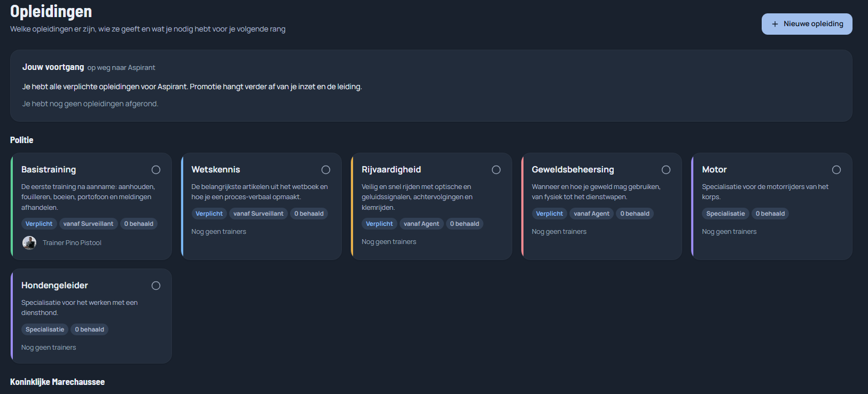Screen dimensions: 868x394
Task: Click the Nieuwe opleiding button
Action: [x=807, y=24]
